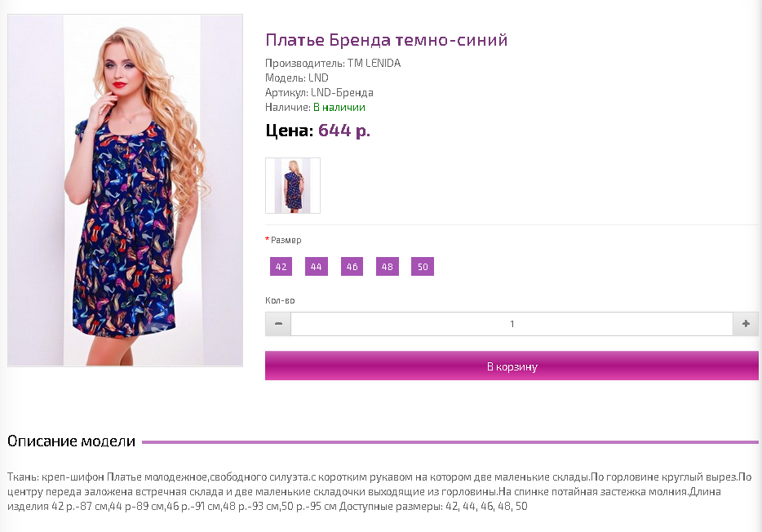The image size is (762, 532).
Task: Open manufacturer TM LENIDA link
Action: tap(374, 63)
